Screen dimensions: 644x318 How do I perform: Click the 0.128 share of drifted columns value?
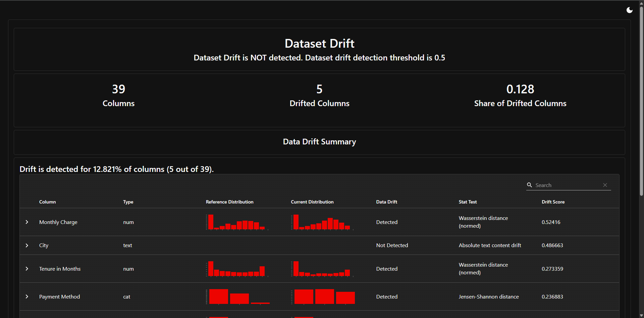pos(520,89)
